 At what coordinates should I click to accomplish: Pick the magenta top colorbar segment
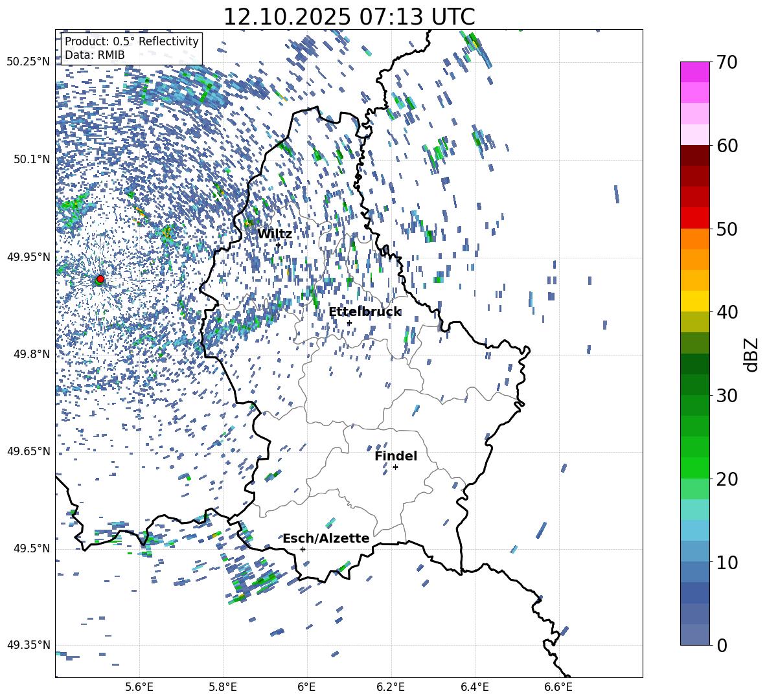(x=695, y=72)
